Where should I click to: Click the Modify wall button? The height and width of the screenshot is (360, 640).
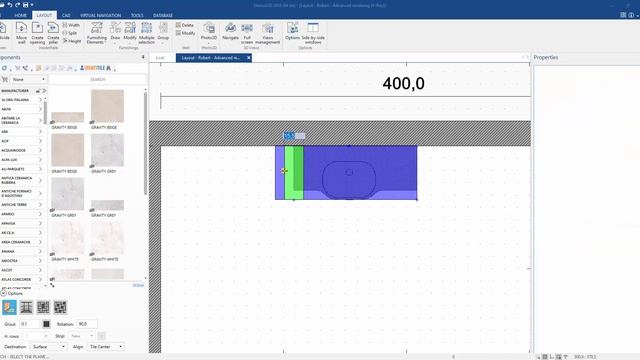tap(186, 33)
